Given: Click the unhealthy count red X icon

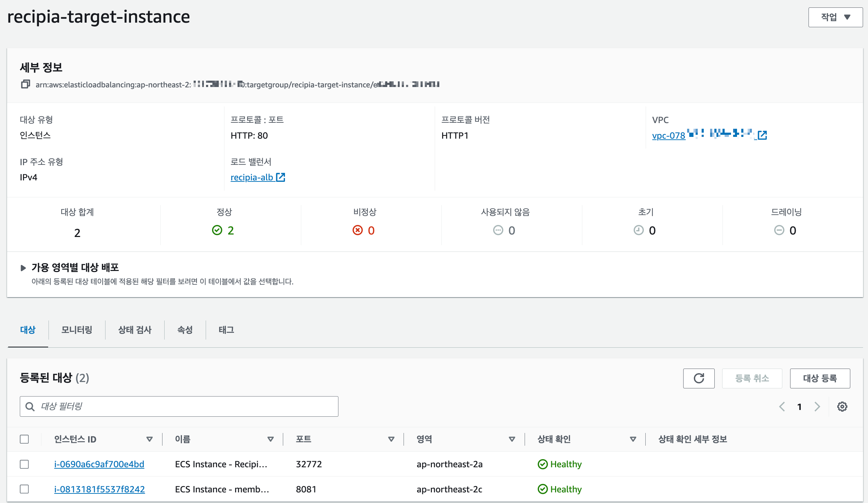Looking at the screenshot, I should click(x=358, y=230).
